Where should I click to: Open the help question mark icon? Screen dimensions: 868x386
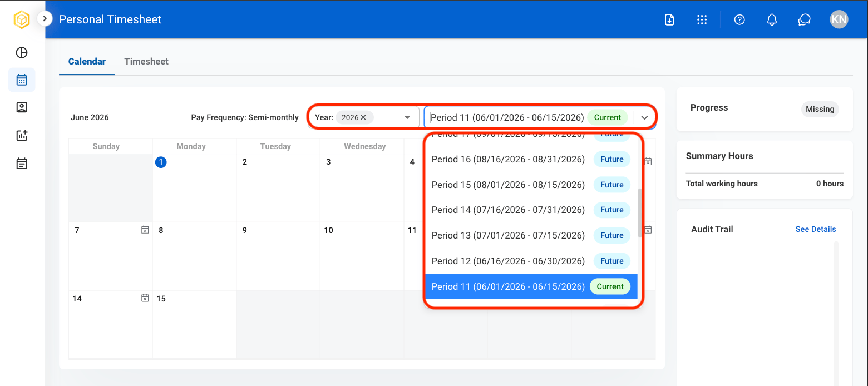(739, 19)
